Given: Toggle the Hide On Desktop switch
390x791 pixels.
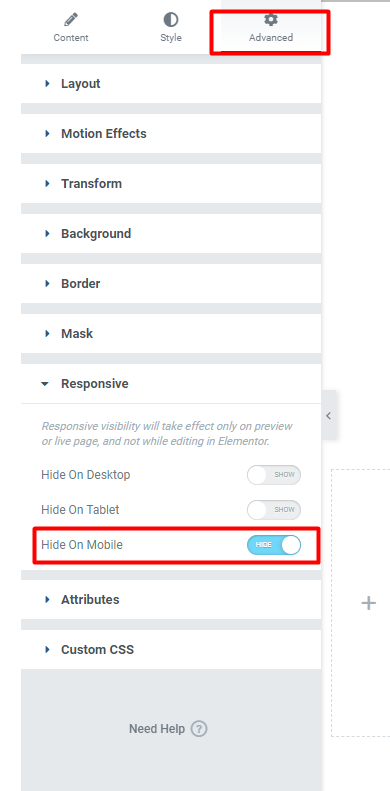Looking at the screenshot, I should 273,475.
